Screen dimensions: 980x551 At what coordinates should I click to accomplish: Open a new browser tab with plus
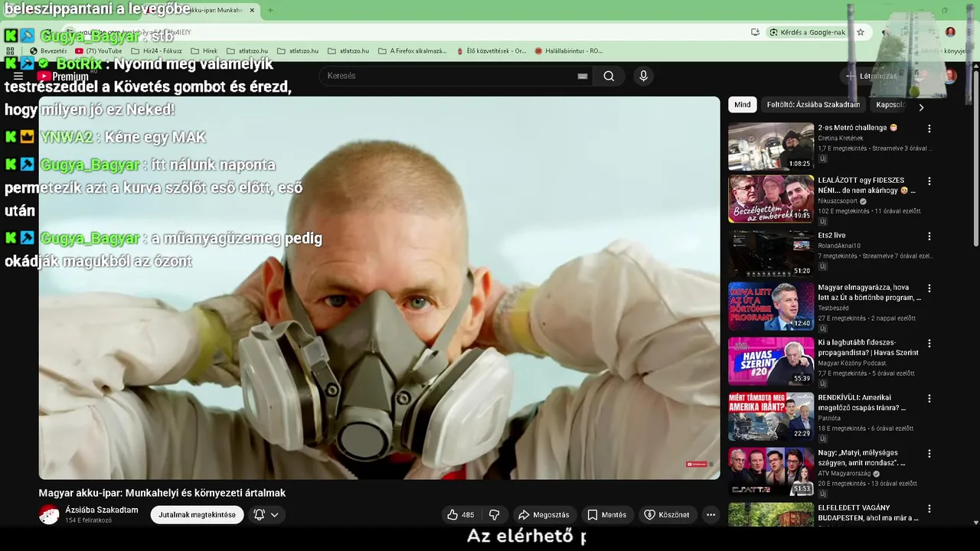(x=269, y=10)
